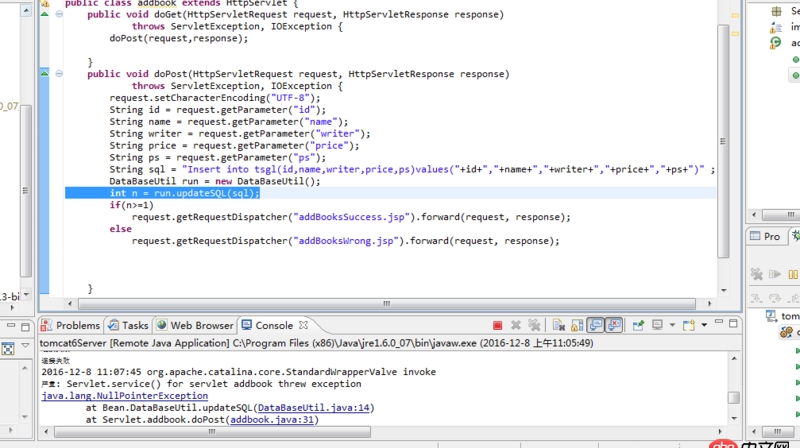Select the addbook class icon in Outline
800x448 pixels.
pyautogui.click(x=776, y=42)
